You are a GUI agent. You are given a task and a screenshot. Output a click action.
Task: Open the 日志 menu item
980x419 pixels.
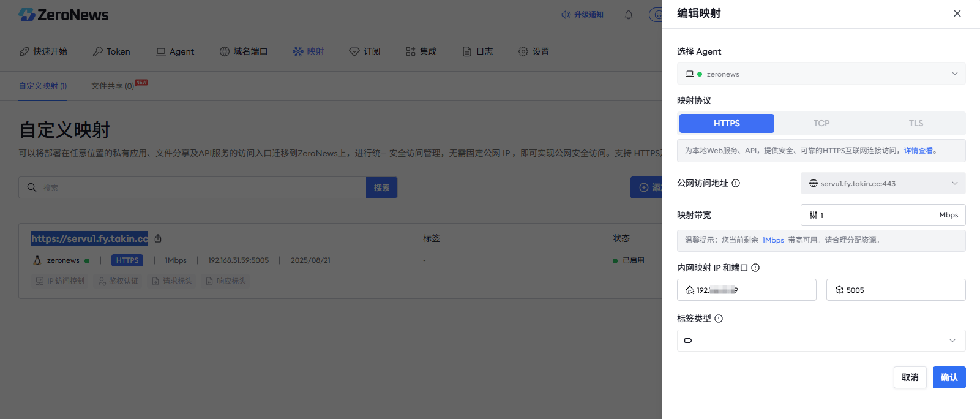(x=477, y=51)
